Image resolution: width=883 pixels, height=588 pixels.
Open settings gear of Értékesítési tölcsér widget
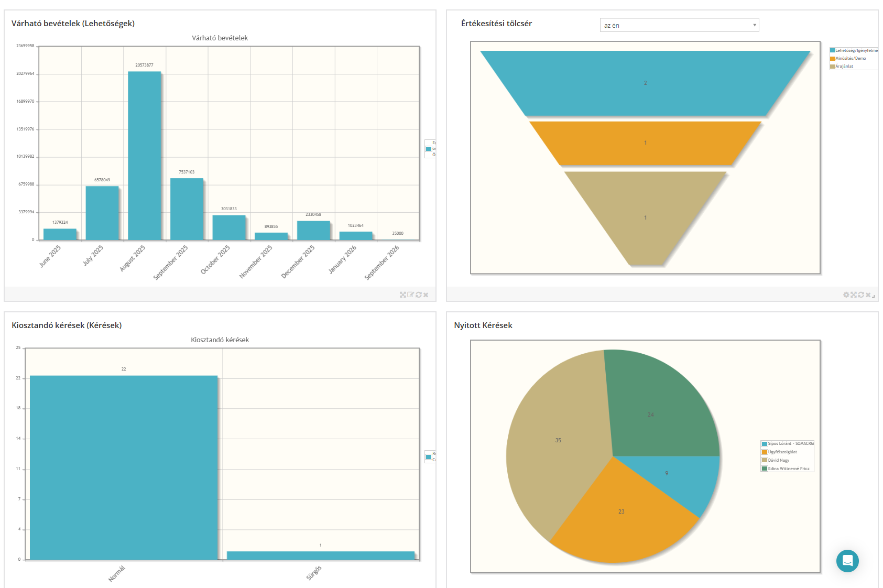pos(846,295)
